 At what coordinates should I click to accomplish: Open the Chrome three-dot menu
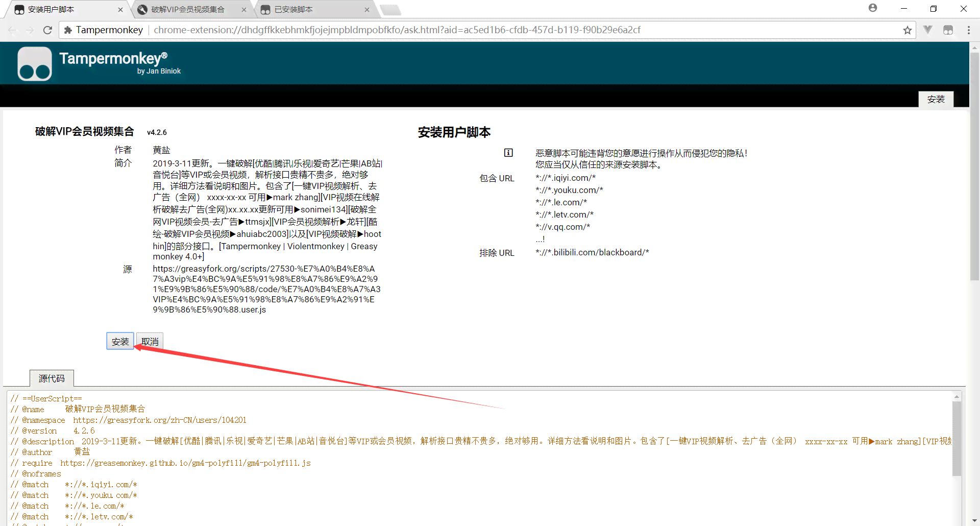tap(968, 30)
